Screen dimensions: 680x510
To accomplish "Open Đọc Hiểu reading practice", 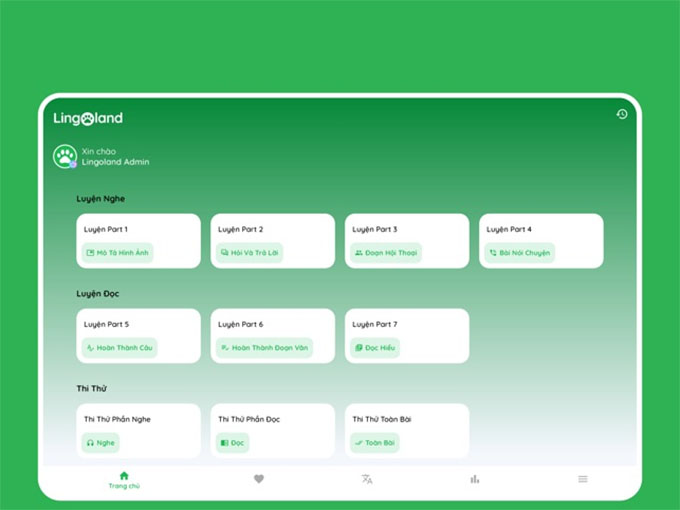I will [x=375, y=348].
